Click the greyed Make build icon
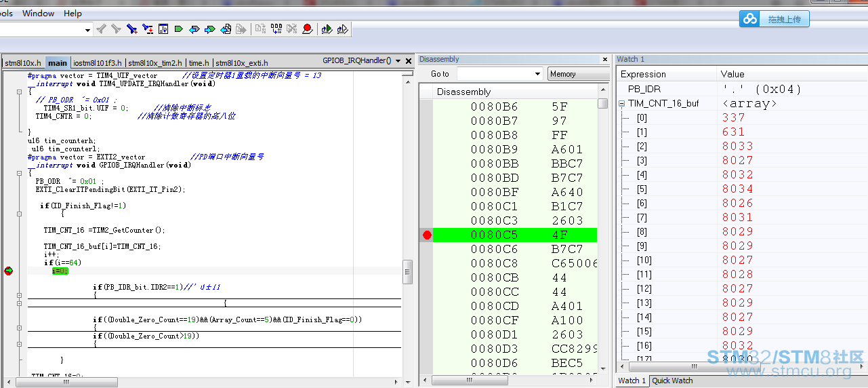868x388 pixels. [x=241, y=29]
